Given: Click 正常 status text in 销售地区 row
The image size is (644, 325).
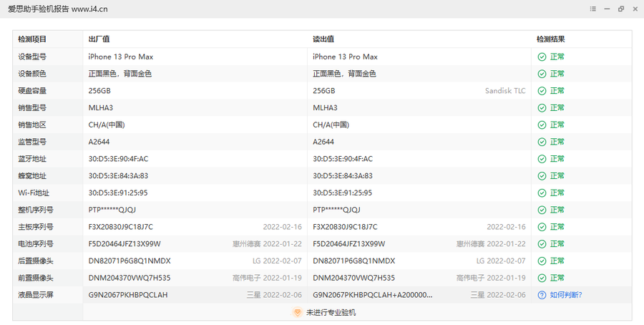Looking at the screenshot, I should [557, 125].
